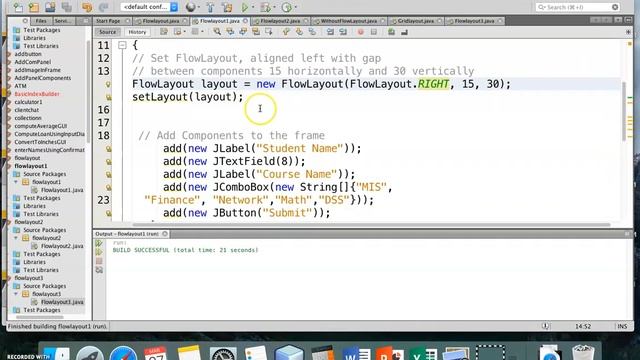Toggle Rectangular Selection icon
640x360 pixels.
269,32
